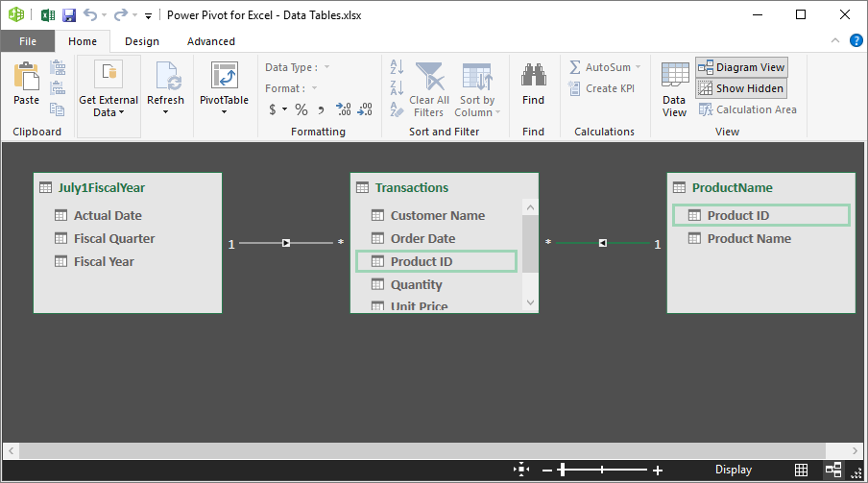The image size is (868, 483).
Task: Select Customer Name field in Transactions
Action: (x=436, y=215)
